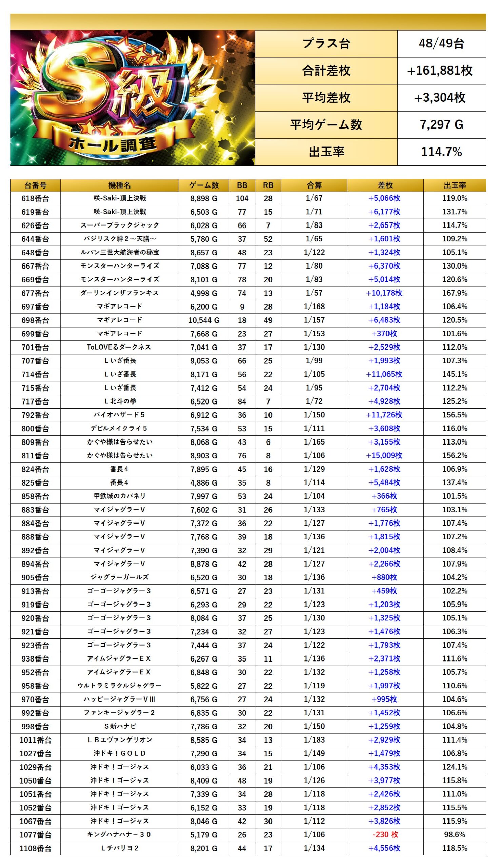Select the 114.7% summary value cell
499x868 pixels.
(441, 152)
